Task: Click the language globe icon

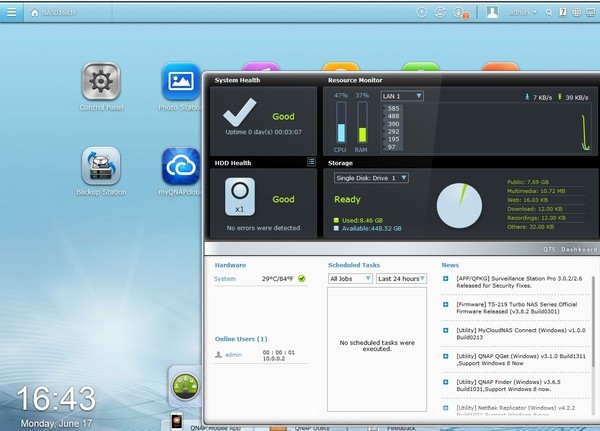Action: [x=576, y=13]
